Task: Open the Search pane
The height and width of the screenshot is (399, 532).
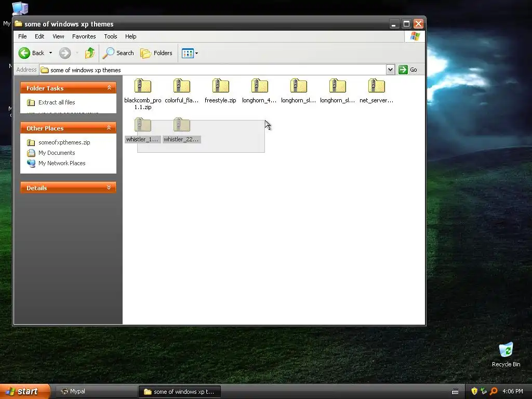Action: coord(118,53)
